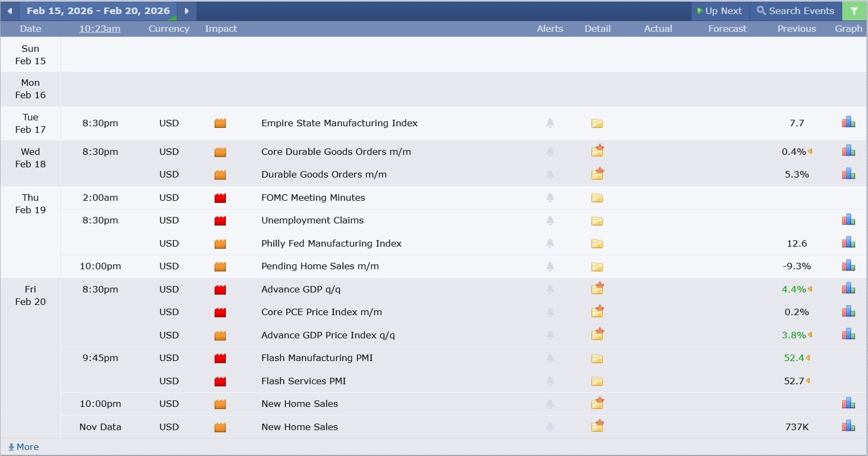868x456 pixels.
Task: Open starred detail folder for Advance GDP q/q
Action: (597, 289)
